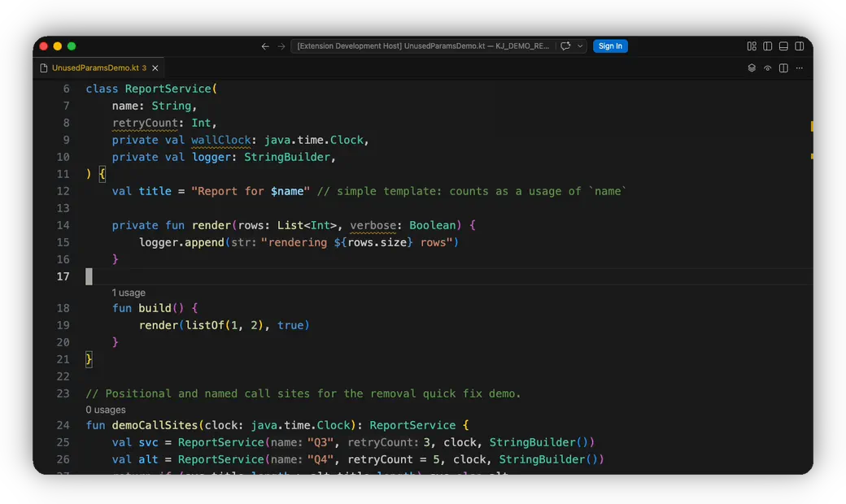
Task: Click the eye preview icon
Action: pyautogui.click(x=767, y=68)
